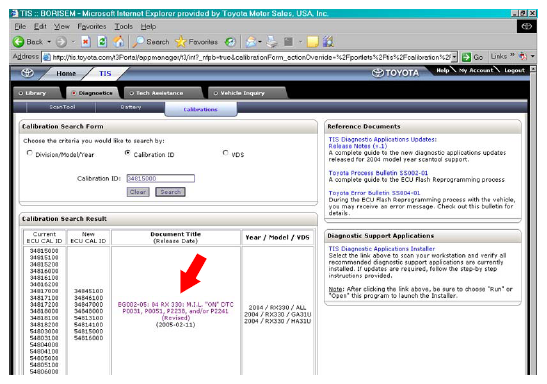Open the Forward button history dropdown arrow

click(x=73, y=42)
